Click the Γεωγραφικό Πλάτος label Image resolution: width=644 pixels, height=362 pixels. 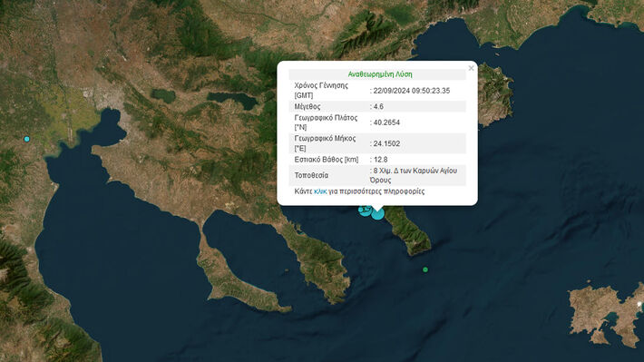(x=326, y=122)
